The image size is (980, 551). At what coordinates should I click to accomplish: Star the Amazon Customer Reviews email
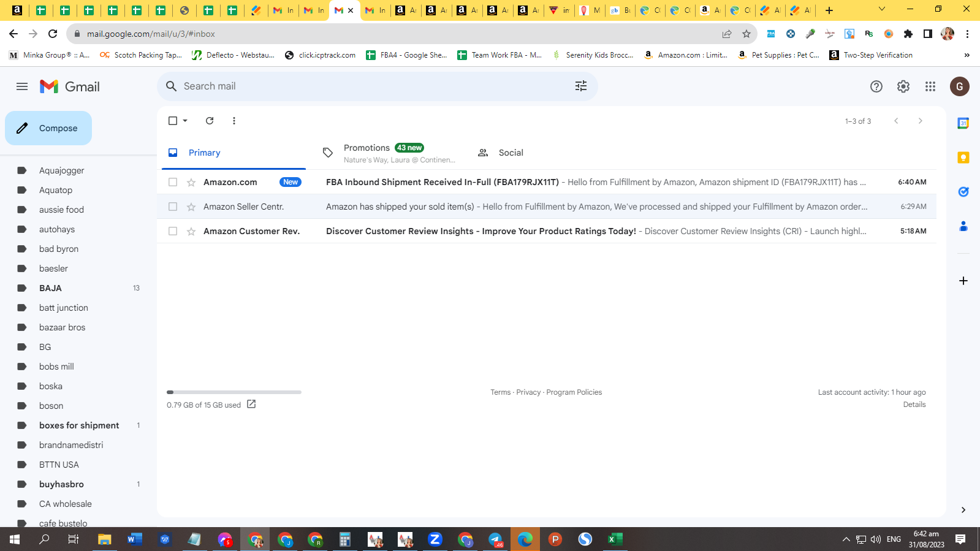tap(191, 231)
